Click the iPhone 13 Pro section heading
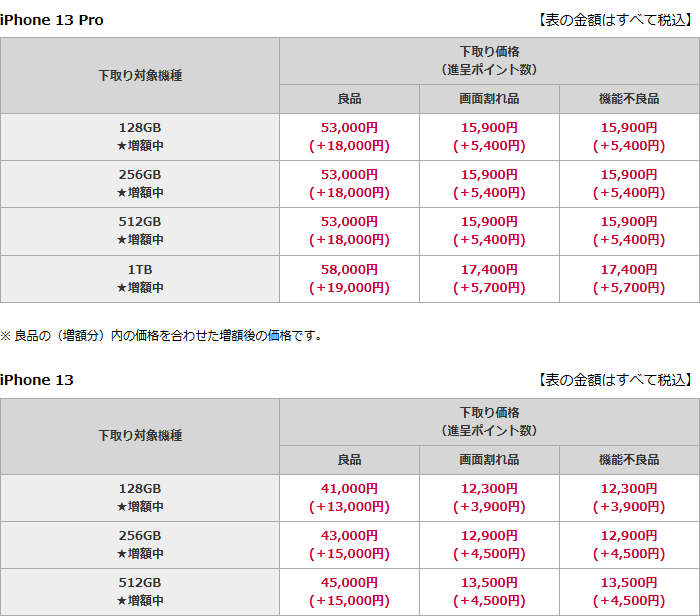 click(x=52, y=20)
